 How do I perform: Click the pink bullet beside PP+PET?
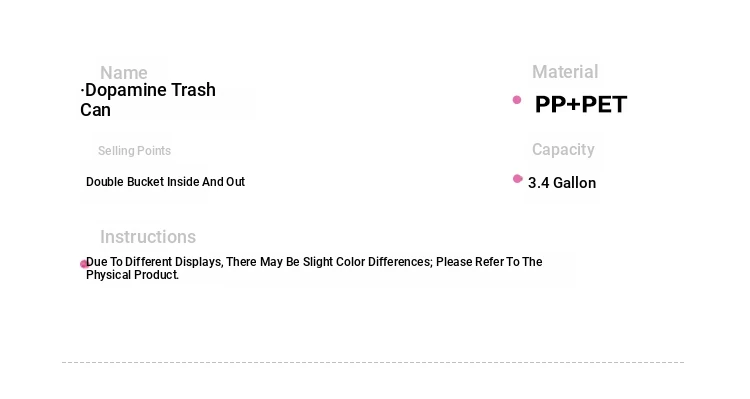tap(517, 100)
